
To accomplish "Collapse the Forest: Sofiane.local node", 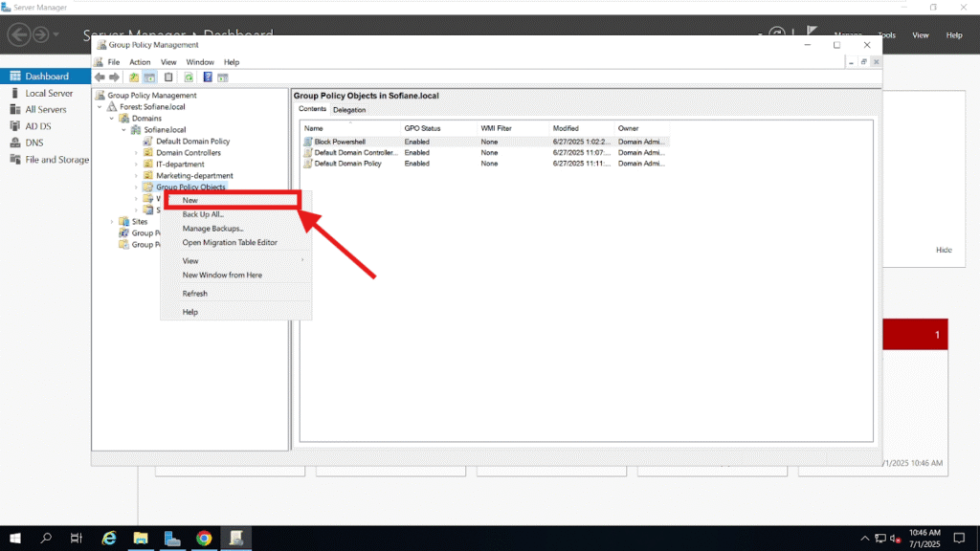I will (x=100, y=107).
